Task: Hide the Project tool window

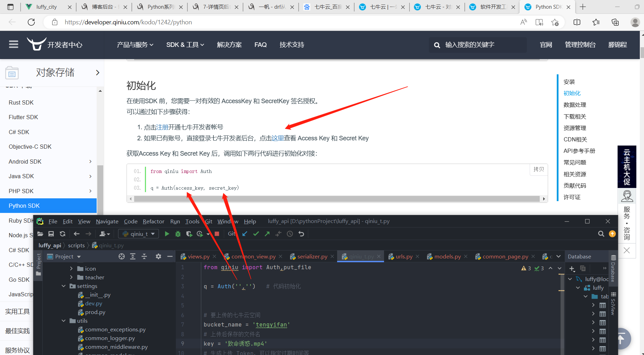Action: (170, 256)
